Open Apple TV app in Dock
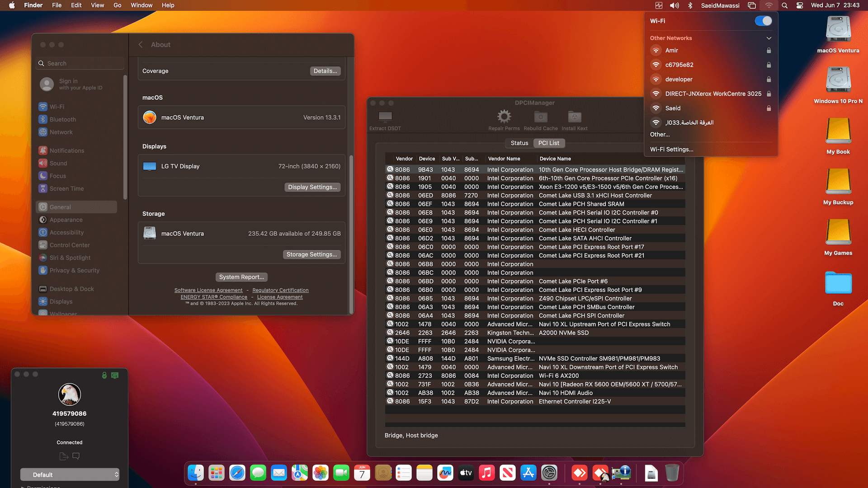Viewport: 868px width, 488px height. [x=466, y=473]
